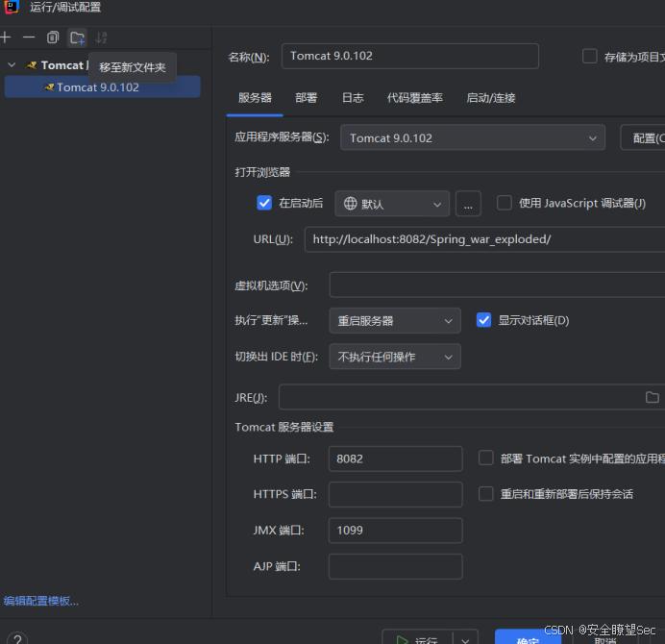Click the IntelliJ IDEA logo icon
This screenshot has height=644, width=665.
click(12, 7)
